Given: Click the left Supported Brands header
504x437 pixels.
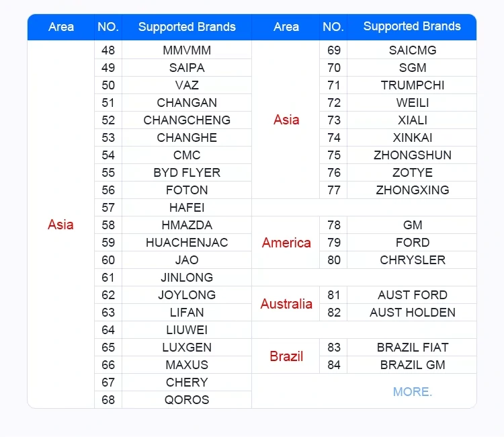Looking at the screenshot, I should (187, 27).
